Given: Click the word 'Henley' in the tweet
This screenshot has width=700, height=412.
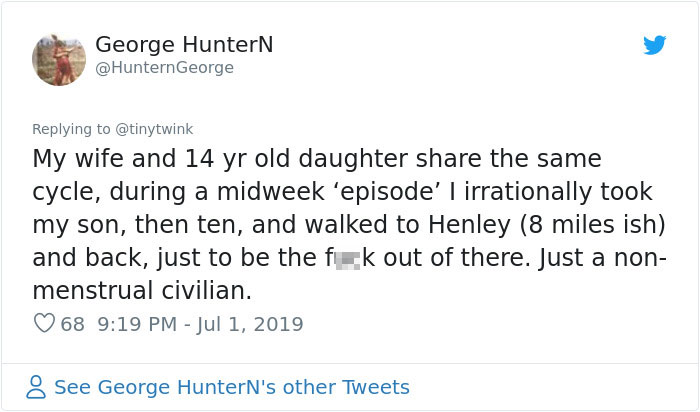Looking at the screenshot, I should pos(469,225).
